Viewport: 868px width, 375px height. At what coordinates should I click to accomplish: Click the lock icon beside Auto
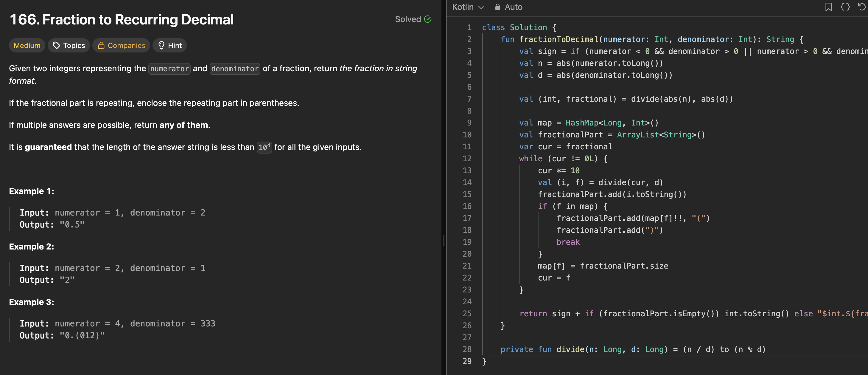(x=497, y=7)
